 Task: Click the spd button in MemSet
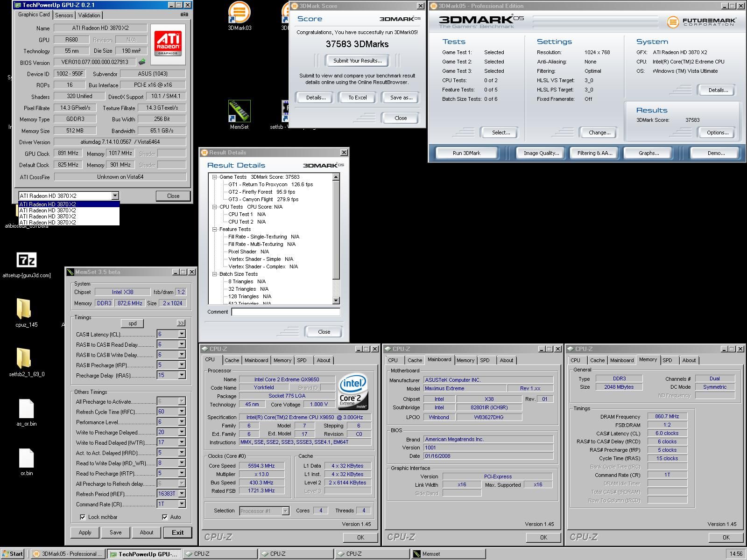(x=133, y=323)
